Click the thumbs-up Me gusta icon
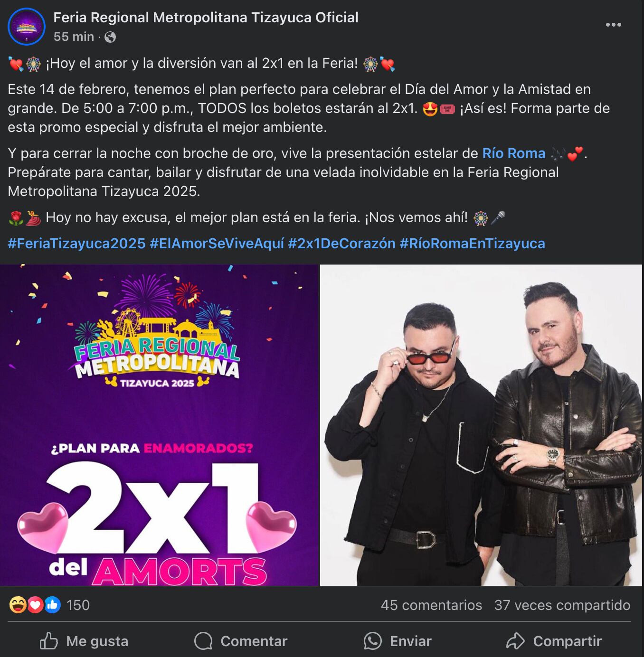This screenshot has width=644, height=657. 49,641
